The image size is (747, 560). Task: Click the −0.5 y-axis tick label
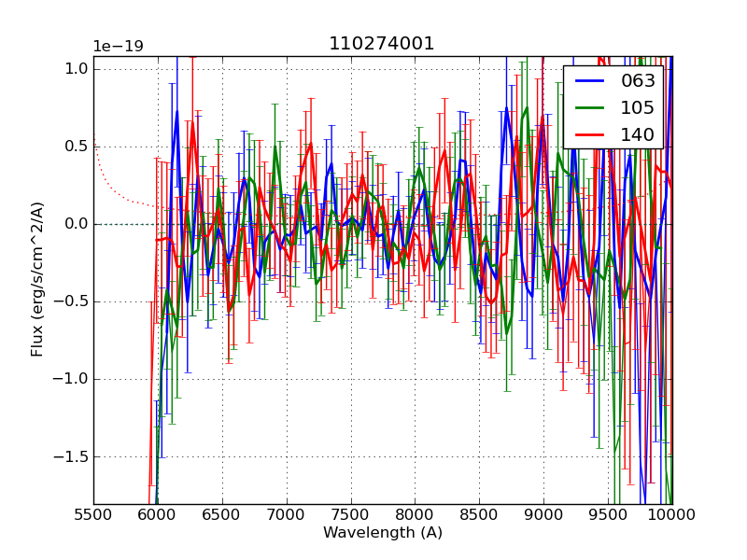72,301
